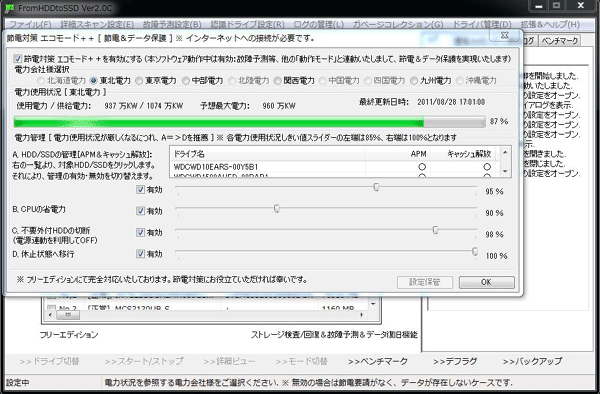
Task: Click the 予想最大電力 960 万KW value
Action: click(x=279, y=106)
